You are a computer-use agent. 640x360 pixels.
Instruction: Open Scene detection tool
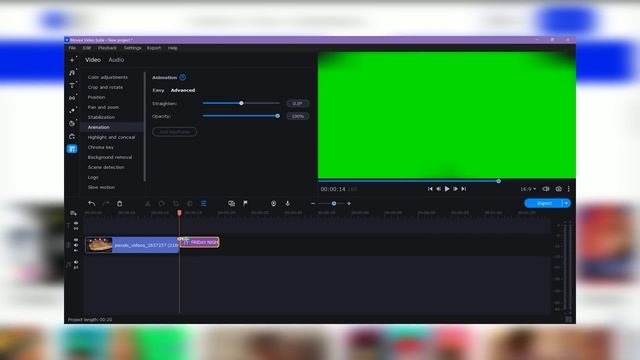[x=106, y=167]
